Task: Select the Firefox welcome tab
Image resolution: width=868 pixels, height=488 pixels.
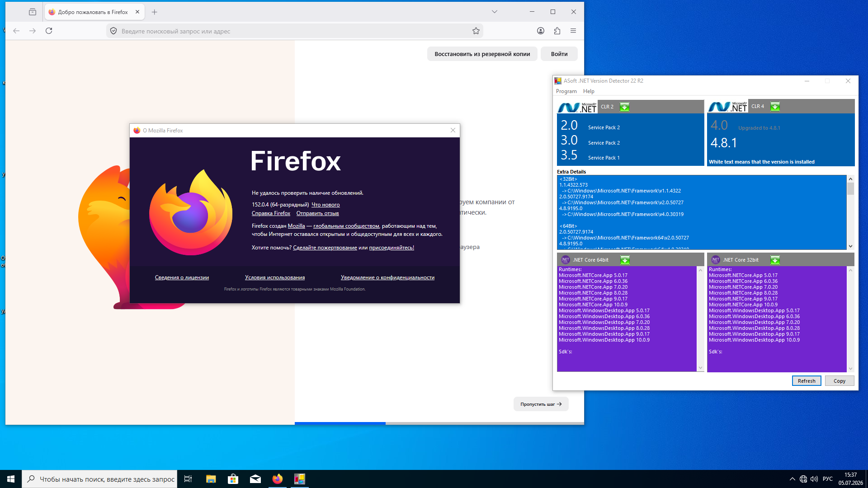Action: [94, 12]
